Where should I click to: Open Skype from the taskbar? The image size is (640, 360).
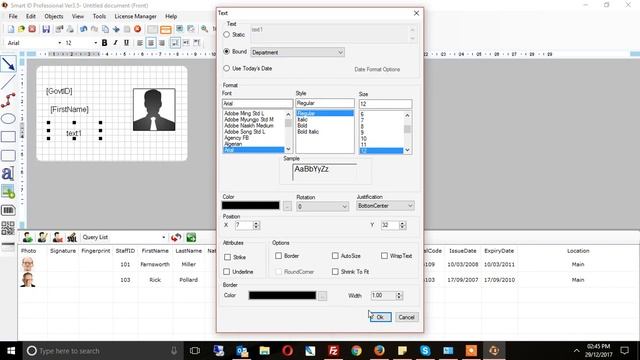tap(425, 351)
